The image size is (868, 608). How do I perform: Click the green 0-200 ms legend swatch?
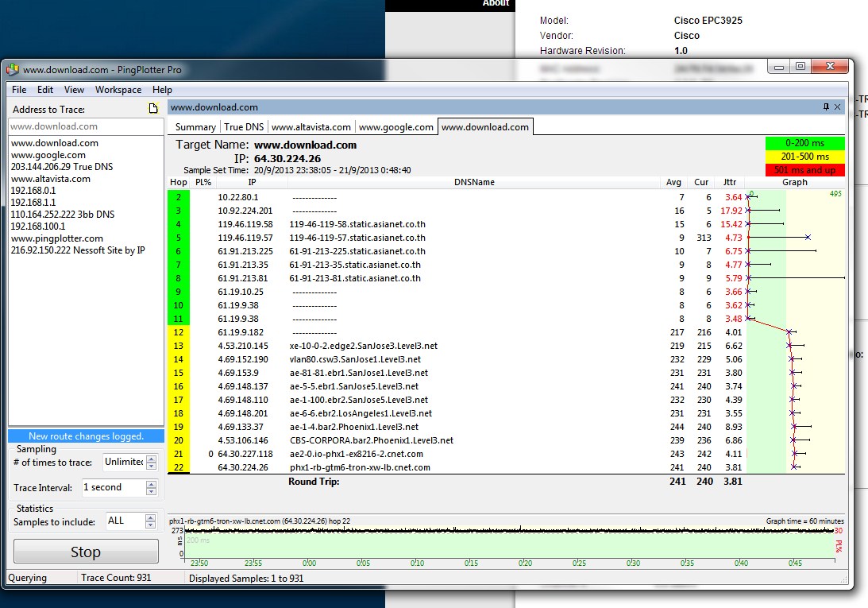pyautogui.click(x=805, y=143)
